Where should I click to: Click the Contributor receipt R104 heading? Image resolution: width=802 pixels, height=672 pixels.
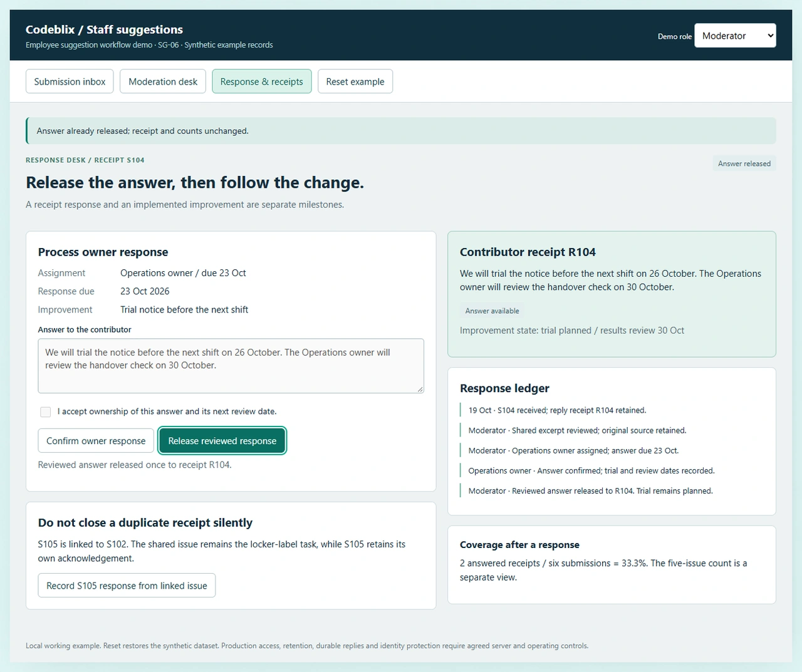click(528, 252)
